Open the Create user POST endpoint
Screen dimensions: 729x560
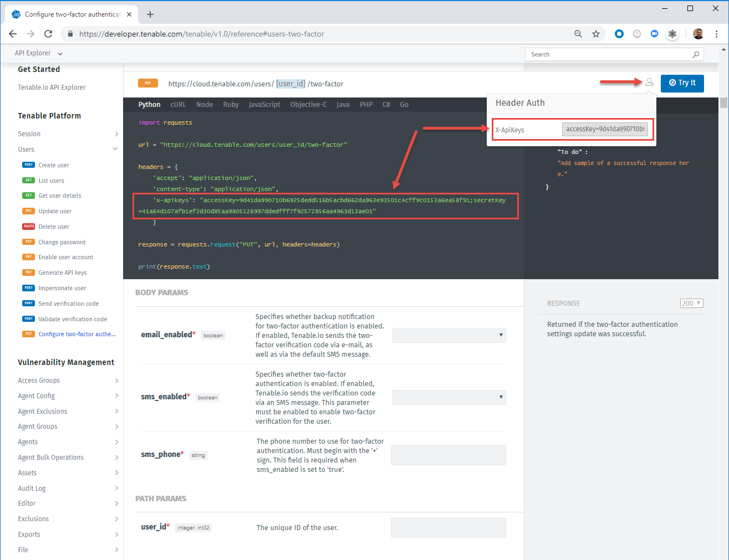(54, 165)
